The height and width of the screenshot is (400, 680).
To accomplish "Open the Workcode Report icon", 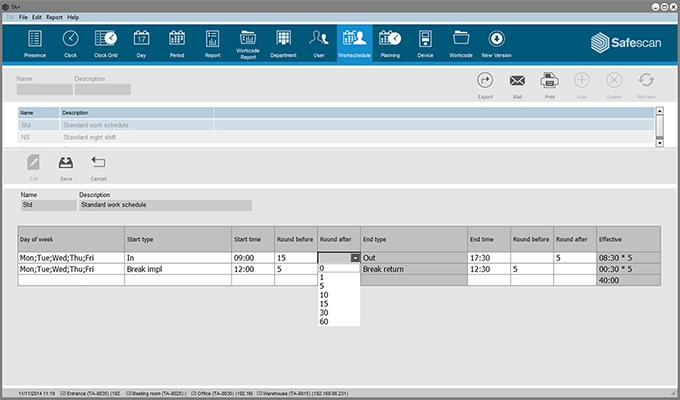I will pyautogui.click(x=247, y=39).
